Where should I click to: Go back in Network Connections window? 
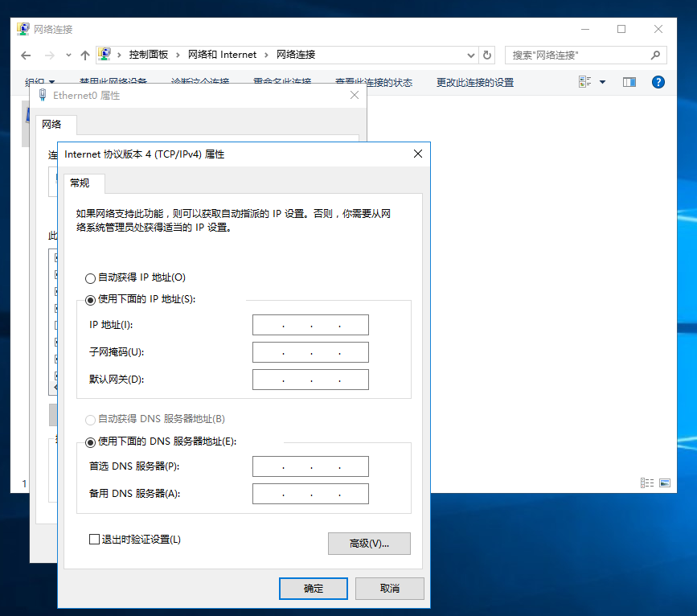pyautogui.click(x=26, y=55)
